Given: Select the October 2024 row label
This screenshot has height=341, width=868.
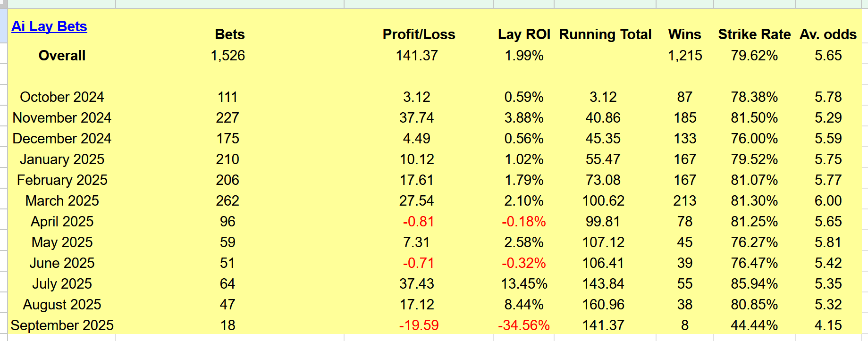Looking at the screenshot, I should pos(62,97).
